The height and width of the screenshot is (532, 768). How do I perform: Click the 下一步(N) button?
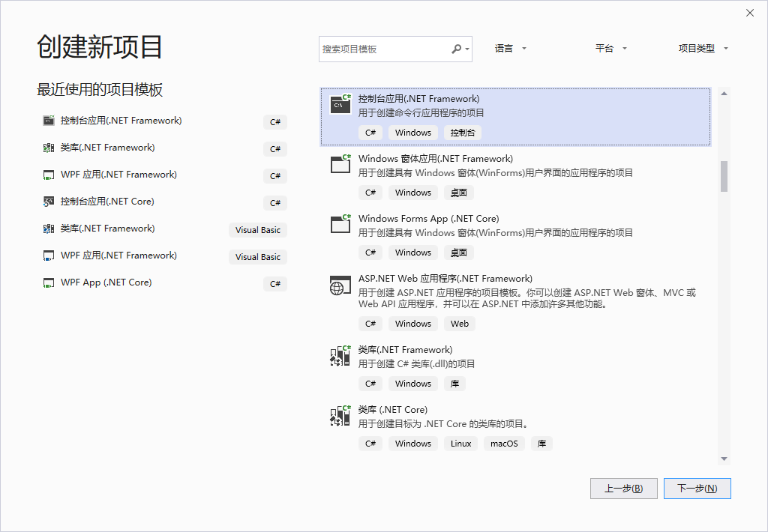point(697,489)
